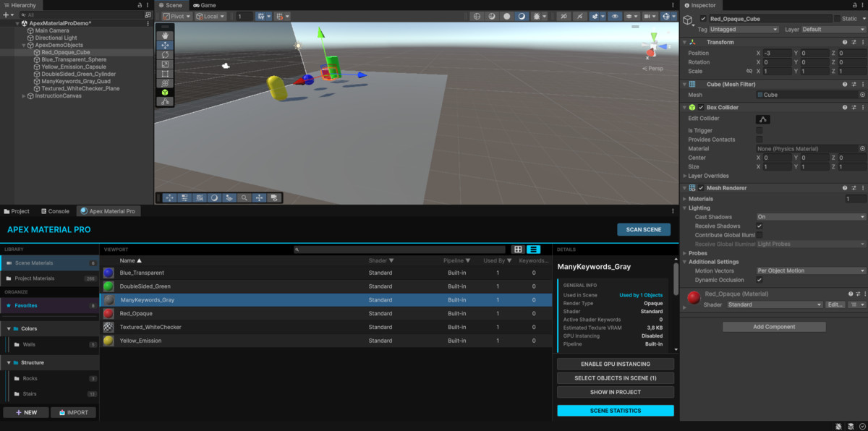The height and width of the screenshot is (431, 868).
Task: Enable Provides Contacts checkbox
Action: coord(759,140)
